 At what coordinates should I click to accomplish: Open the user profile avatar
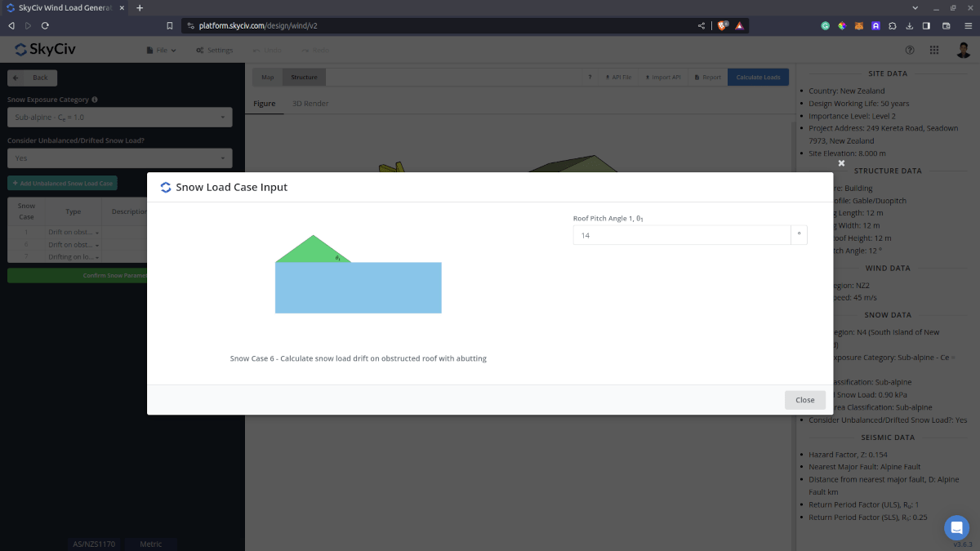coord(964,50)
